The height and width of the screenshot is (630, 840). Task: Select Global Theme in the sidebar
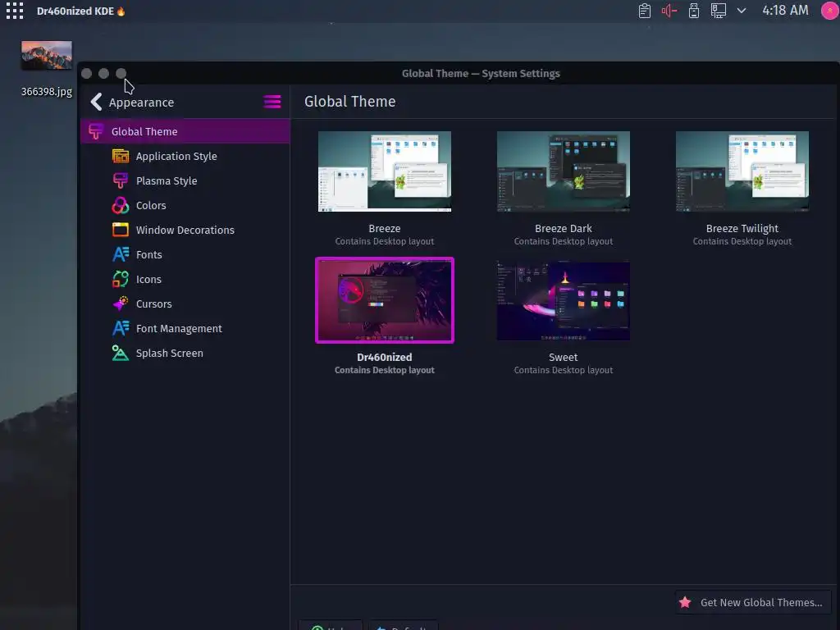[185, 131]
